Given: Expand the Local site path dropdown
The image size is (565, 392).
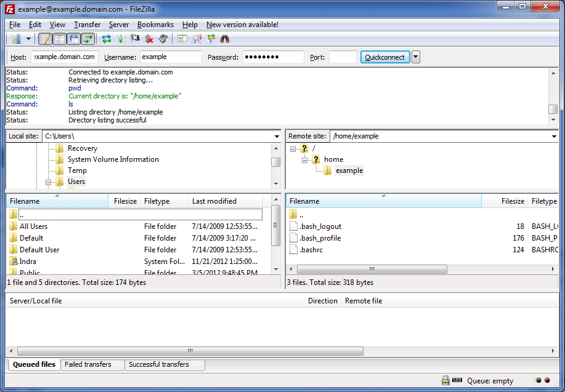Looking at the screenshot, I should point(277,136).
